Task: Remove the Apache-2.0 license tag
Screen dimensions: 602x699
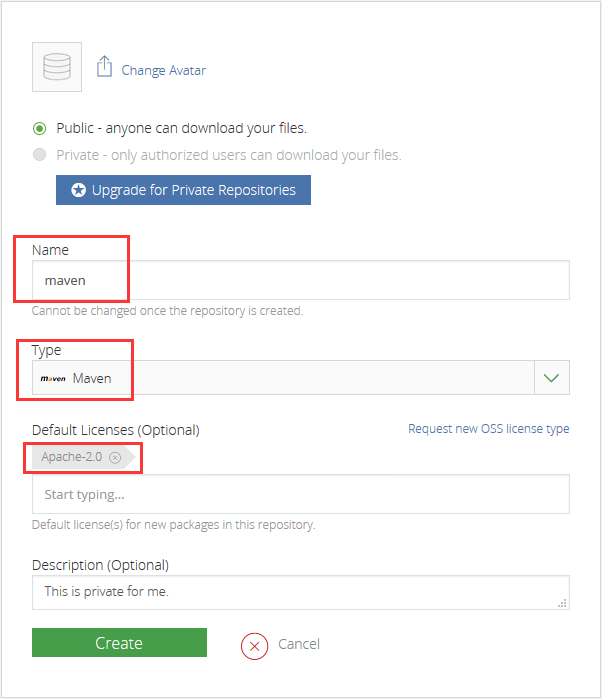Action: click(115, 457)
